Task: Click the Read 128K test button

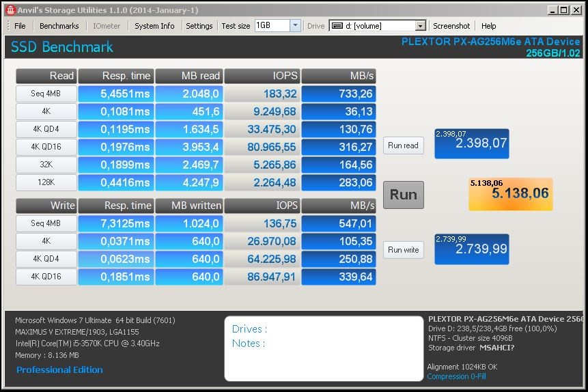Action: 46,182
